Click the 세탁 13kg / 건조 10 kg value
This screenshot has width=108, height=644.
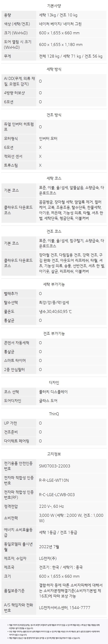[x=58, y=15]
